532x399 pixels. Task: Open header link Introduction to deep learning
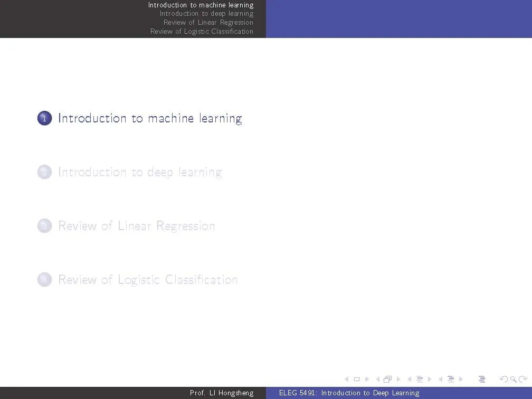207,14
